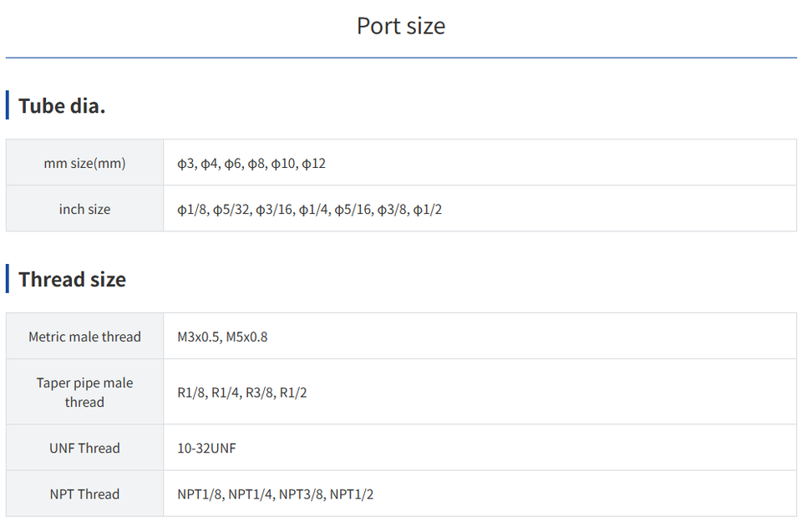Viewport: 802px width, 532px height.
Task: Click the Port size page title
Action: [401, 26]
